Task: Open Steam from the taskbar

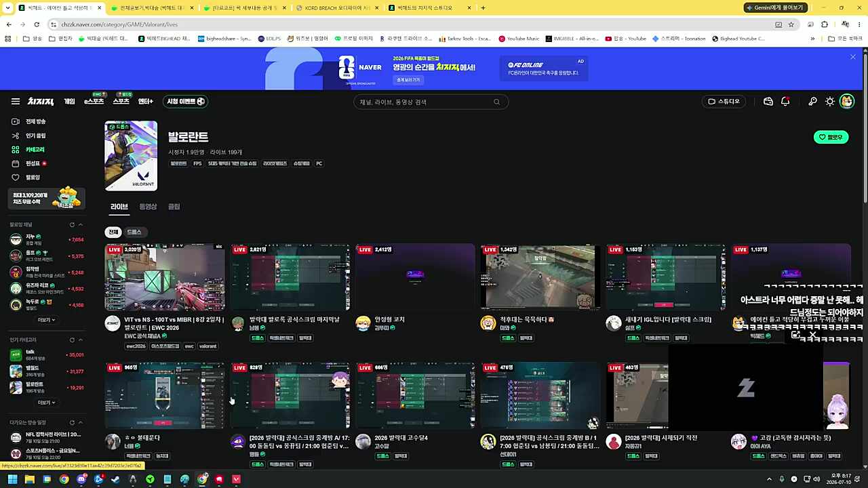Action: 115,479
